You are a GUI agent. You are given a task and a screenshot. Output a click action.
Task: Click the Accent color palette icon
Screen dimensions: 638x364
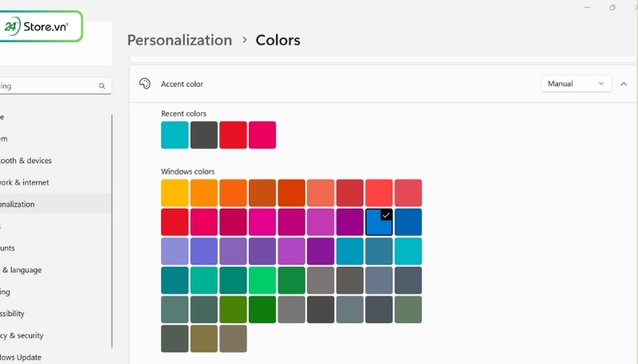145,84
